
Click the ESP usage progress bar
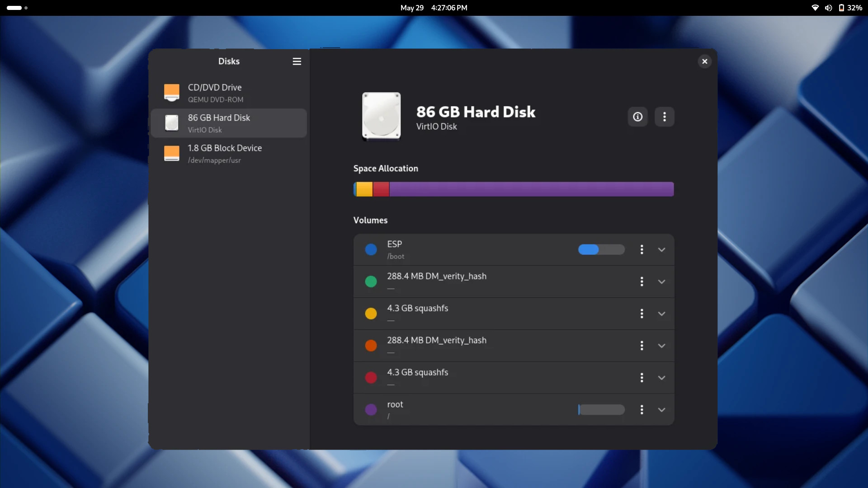(601, 250)
